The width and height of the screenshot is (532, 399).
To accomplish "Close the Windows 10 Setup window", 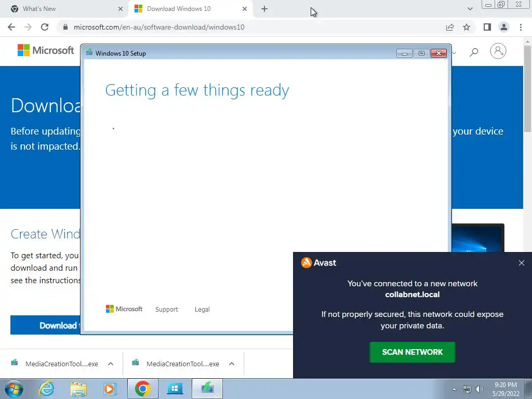I will 438,54.
